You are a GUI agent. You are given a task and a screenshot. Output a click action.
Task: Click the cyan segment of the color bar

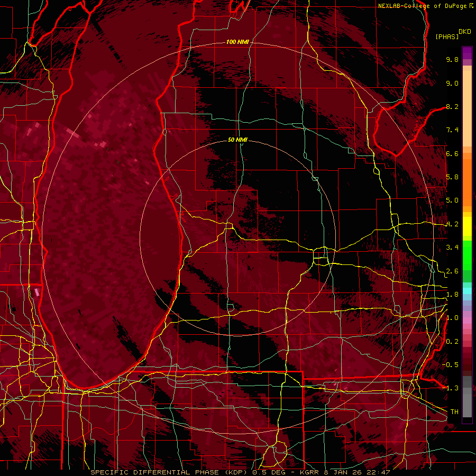[467, 291]
